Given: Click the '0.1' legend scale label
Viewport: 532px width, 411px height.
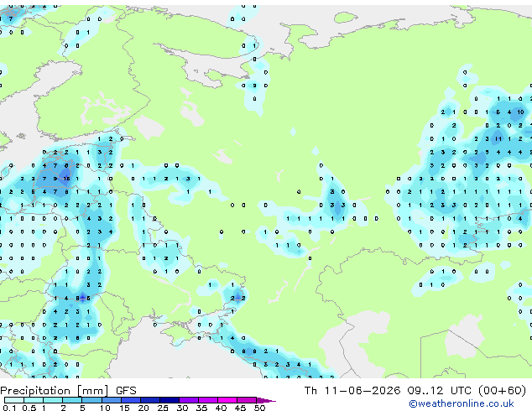Looking at the screenshot, I should 9,408.
